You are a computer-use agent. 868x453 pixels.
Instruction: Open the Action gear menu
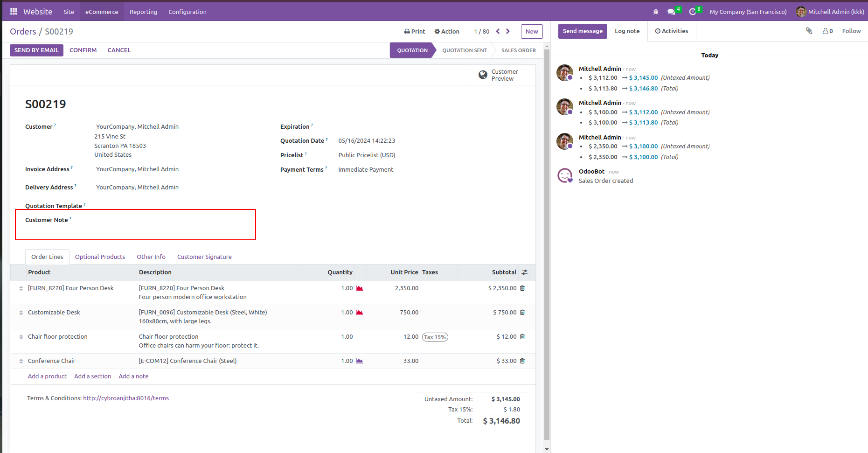click(x=447, y=32)
